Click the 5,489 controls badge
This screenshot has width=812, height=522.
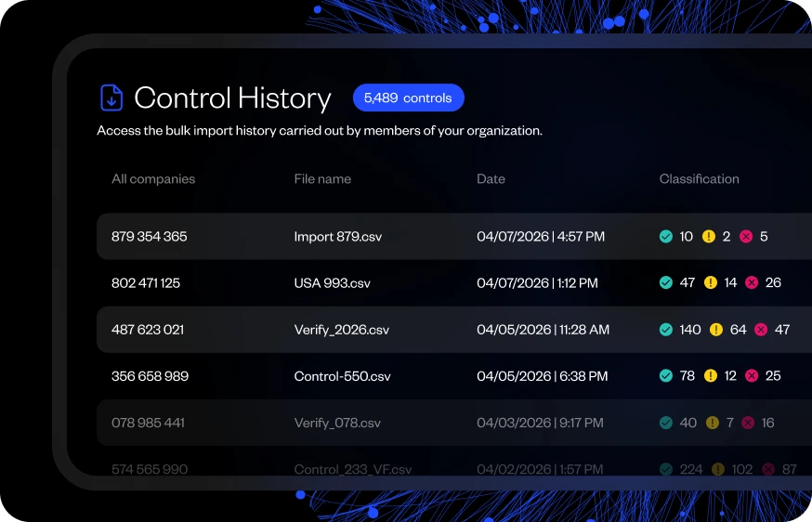click(408, 98)
